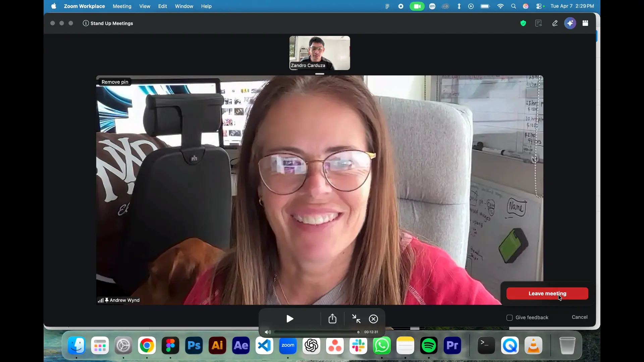Click the red Leave meeting button
This screenshot has width=644, height=362.
[x=547, y=294]
